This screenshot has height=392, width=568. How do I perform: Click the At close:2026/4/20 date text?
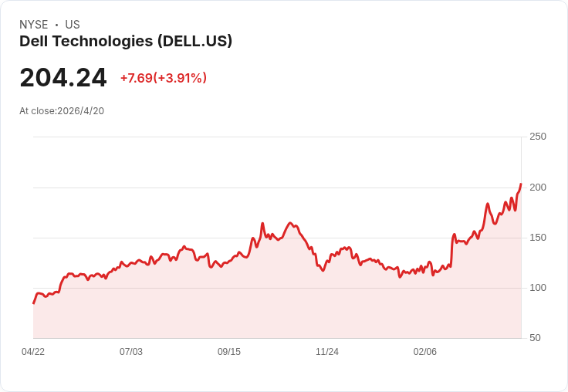coord(62,111)
